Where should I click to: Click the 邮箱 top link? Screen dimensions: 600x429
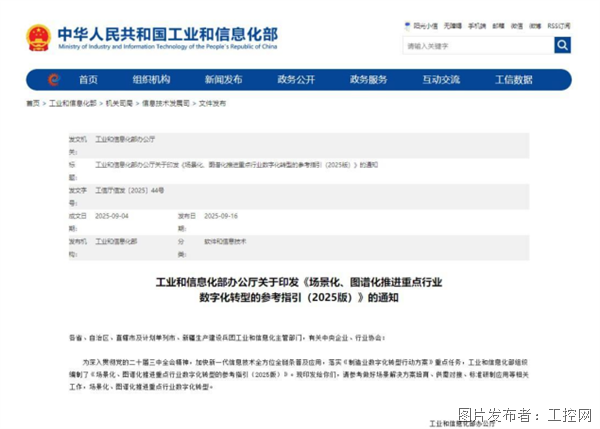(x=498, y=26)
